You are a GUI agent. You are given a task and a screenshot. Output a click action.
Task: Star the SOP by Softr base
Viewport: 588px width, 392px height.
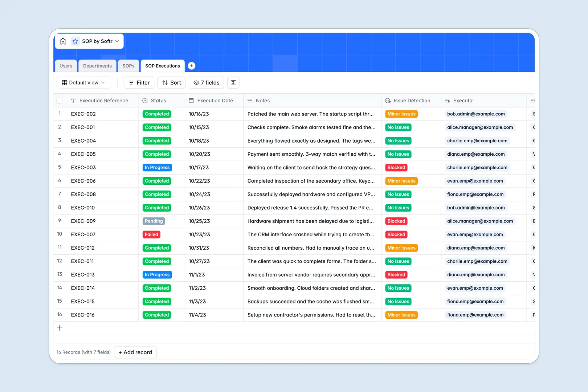coord(75,41)
